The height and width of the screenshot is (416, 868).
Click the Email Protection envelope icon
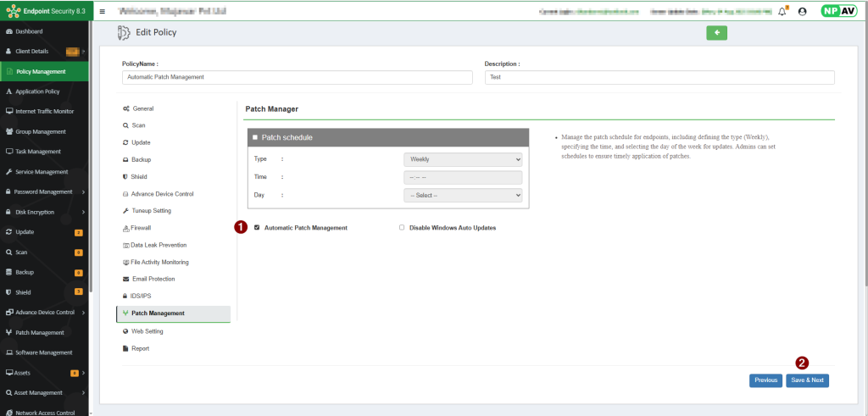[125, 279]
